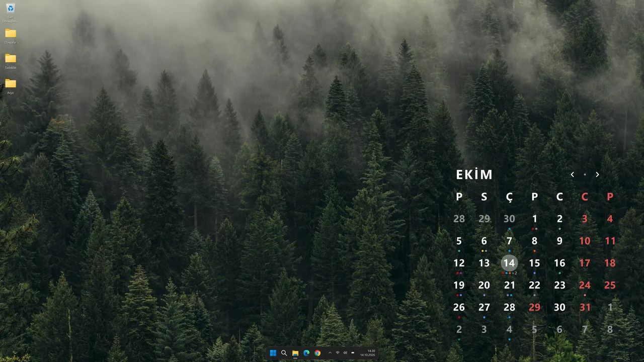Select October 19 in the calendar

point(459,285)
